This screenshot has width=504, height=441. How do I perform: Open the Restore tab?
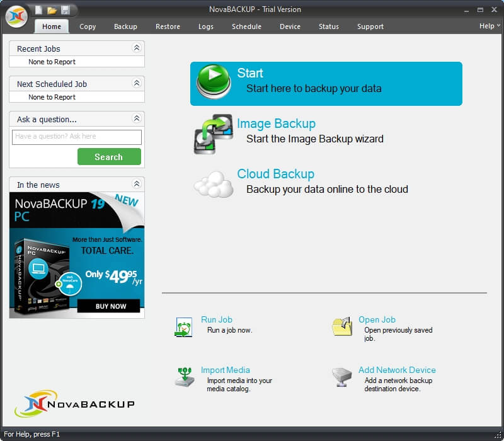(x=168, y=26)
